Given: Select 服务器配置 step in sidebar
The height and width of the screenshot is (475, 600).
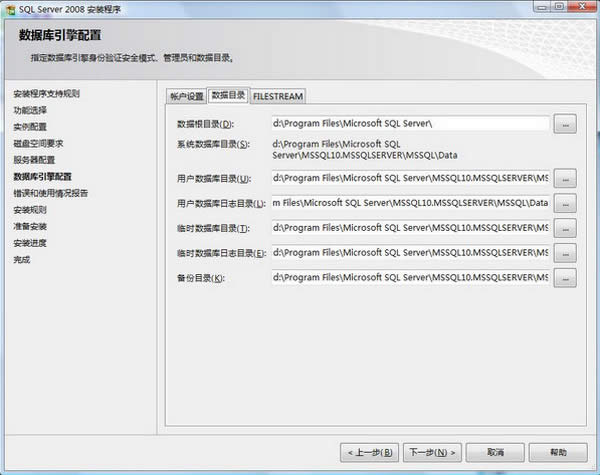Looking at the screenshot, I should point(34,160).
